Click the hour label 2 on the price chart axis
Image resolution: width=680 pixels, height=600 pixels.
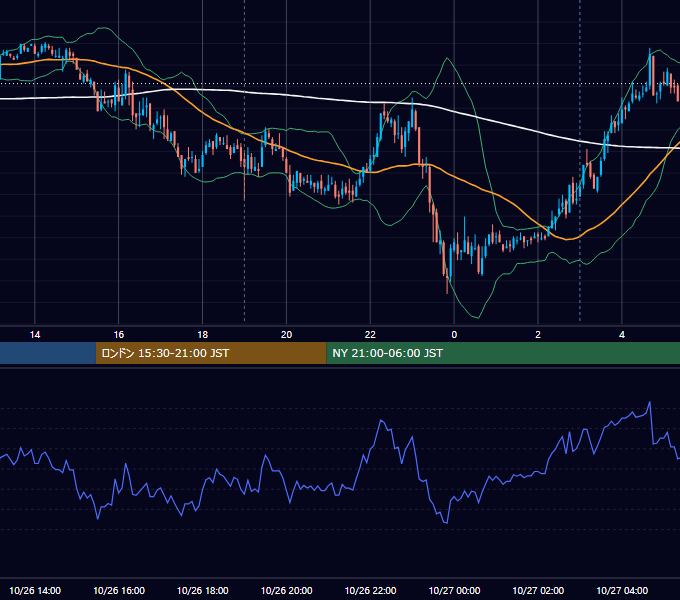(x=538, y=335)
